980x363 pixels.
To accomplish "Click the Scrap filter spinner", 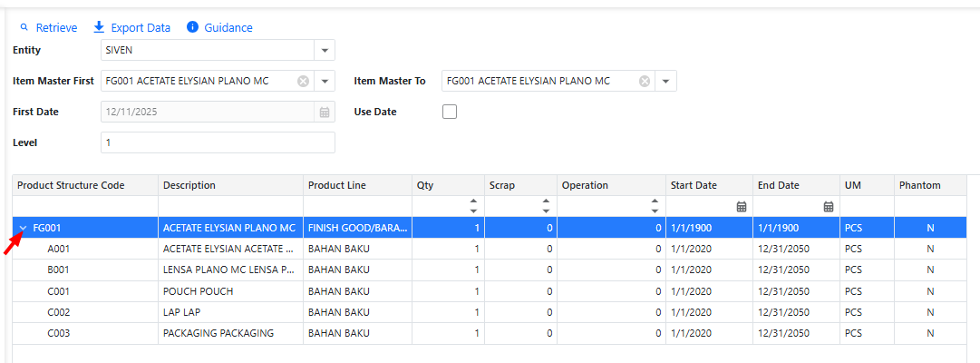I will coord(546,206).
